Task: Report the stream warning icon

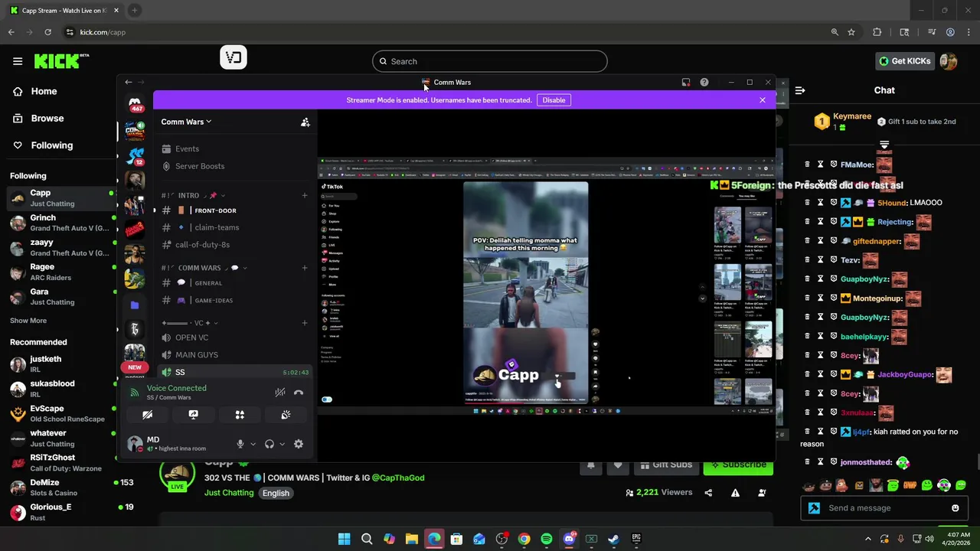Action: click(735, 493)
